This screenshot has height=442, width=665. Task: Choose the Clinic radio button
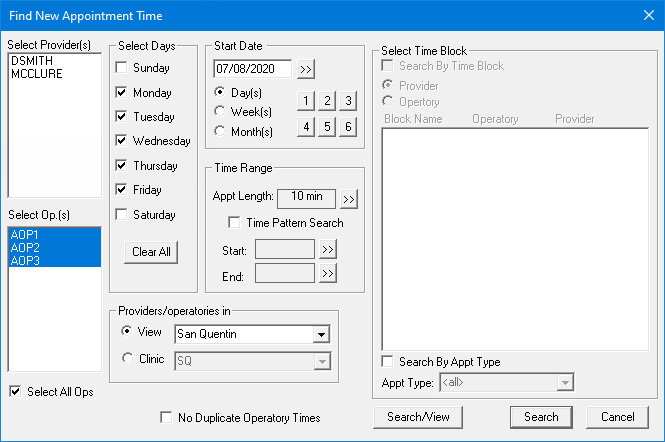[127, 358]
